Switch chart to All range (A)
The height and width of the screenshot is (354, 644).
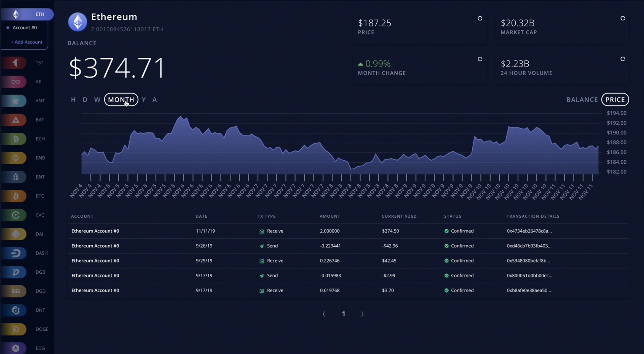154,100
